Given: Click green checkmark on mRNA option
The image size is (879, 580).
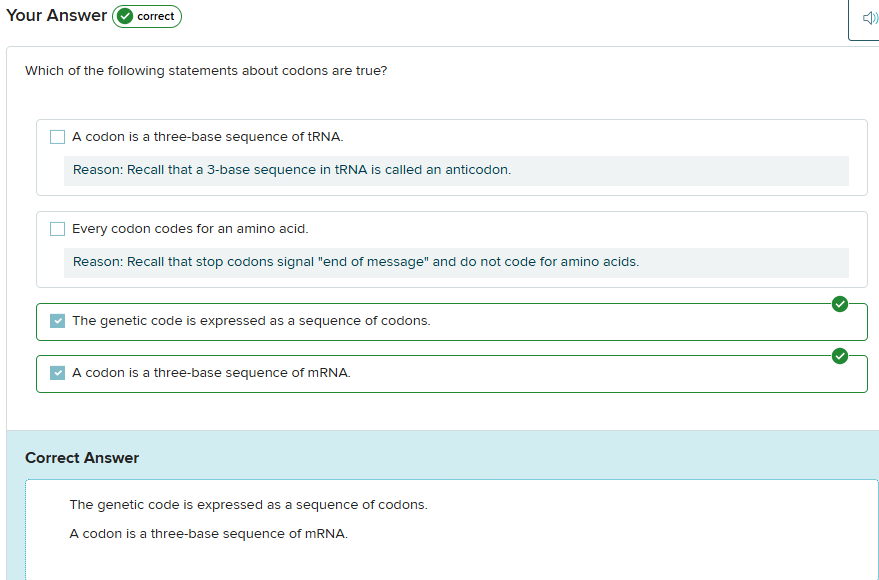Looking at the screenshot, I should tap(840, 355).
